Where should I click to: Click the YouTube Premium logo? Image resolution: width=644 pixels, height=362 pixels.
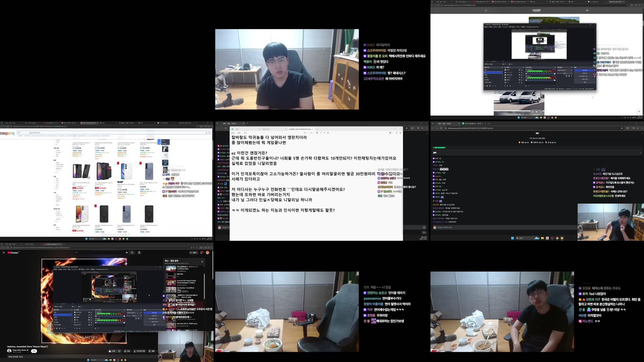pos(12,253)
